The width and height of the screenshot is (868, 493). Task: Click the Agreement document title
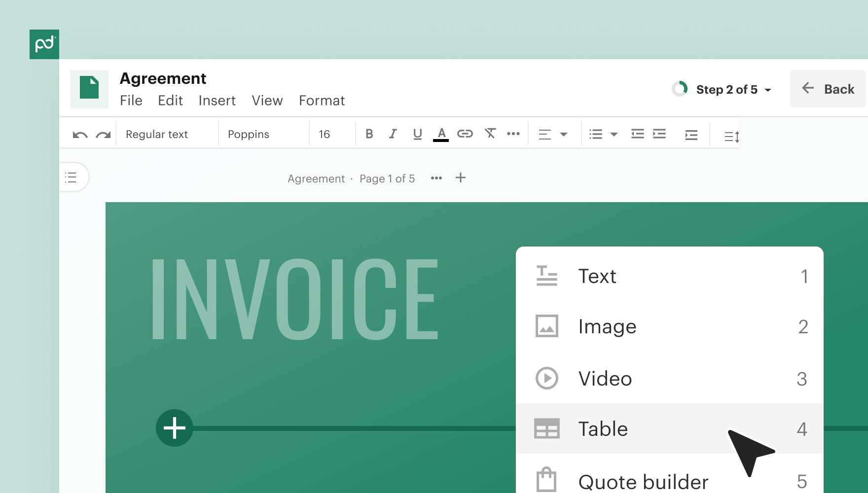pyautogui.click(x=163, y=78)
